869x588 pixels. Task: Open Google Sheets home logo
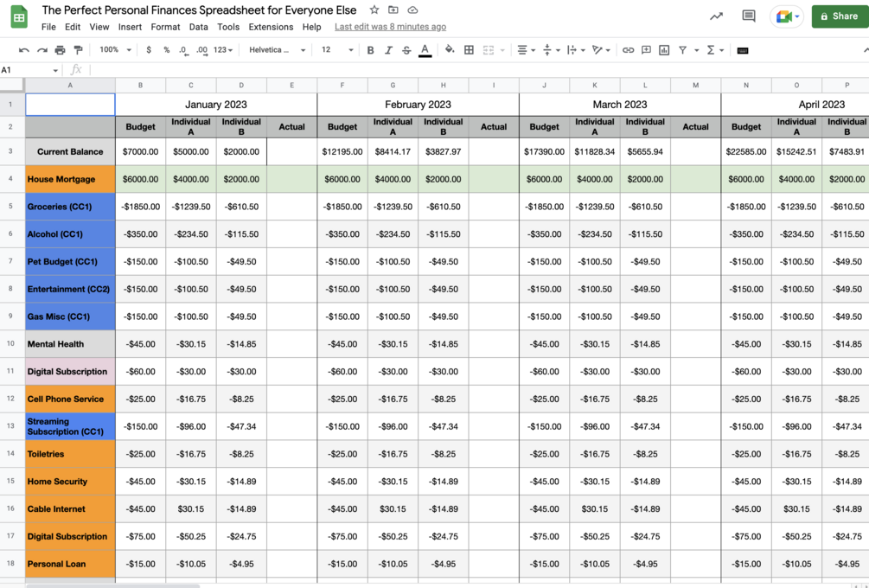pos(19,17)
